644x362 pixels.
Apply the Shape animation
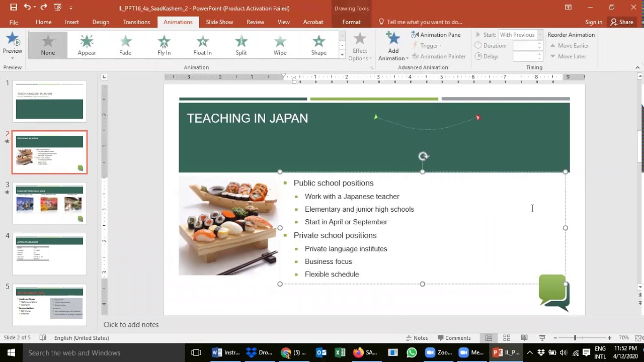(319, 45)
